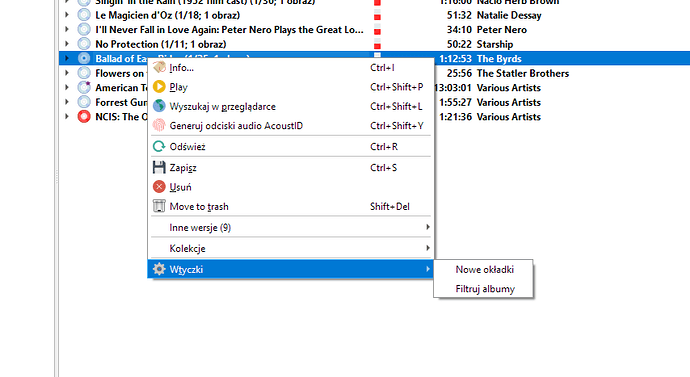690x377 pixels.
Task: Expand the American album row
Action: point(66,88)
